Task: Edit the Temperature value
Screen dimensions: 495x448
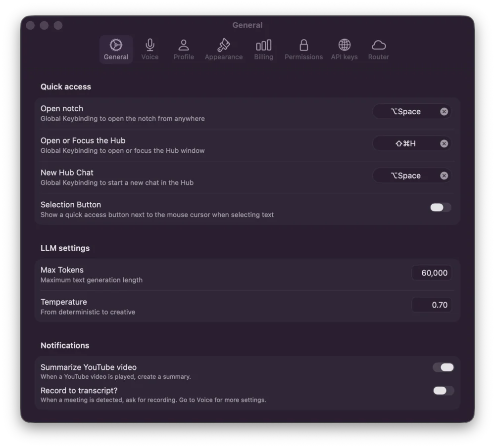Action: point(432,305)
